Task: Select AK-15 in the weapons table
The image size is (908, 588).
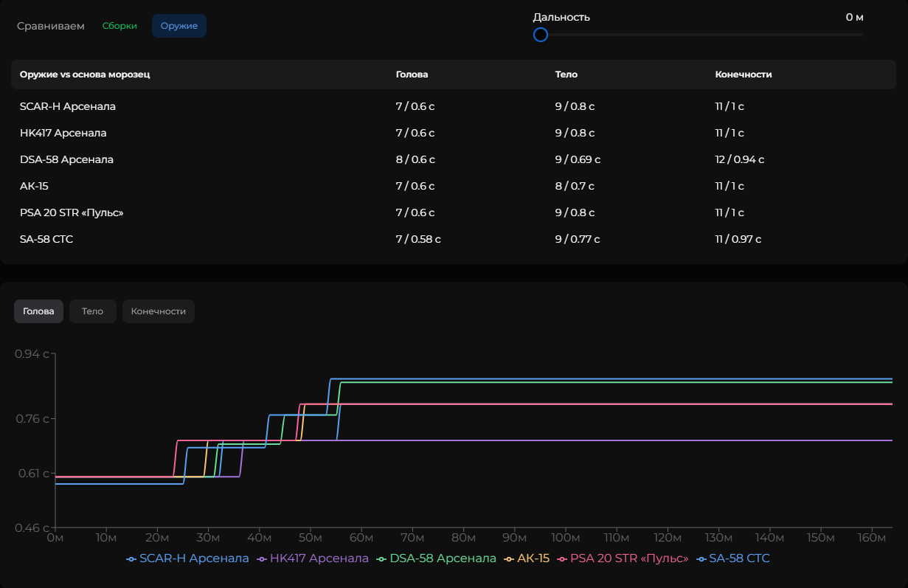Action: coord(34,186)
